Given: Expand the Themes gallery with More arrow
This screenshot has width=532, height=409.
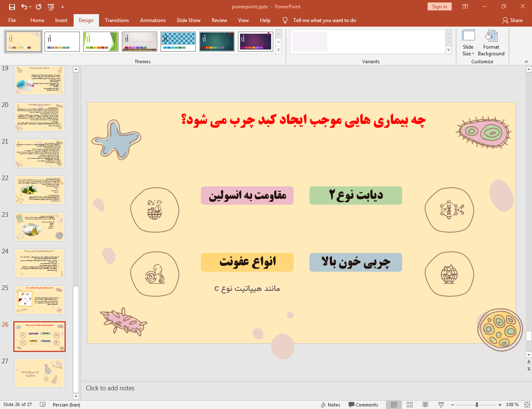Looking at the screenshot, I should 278,50.
